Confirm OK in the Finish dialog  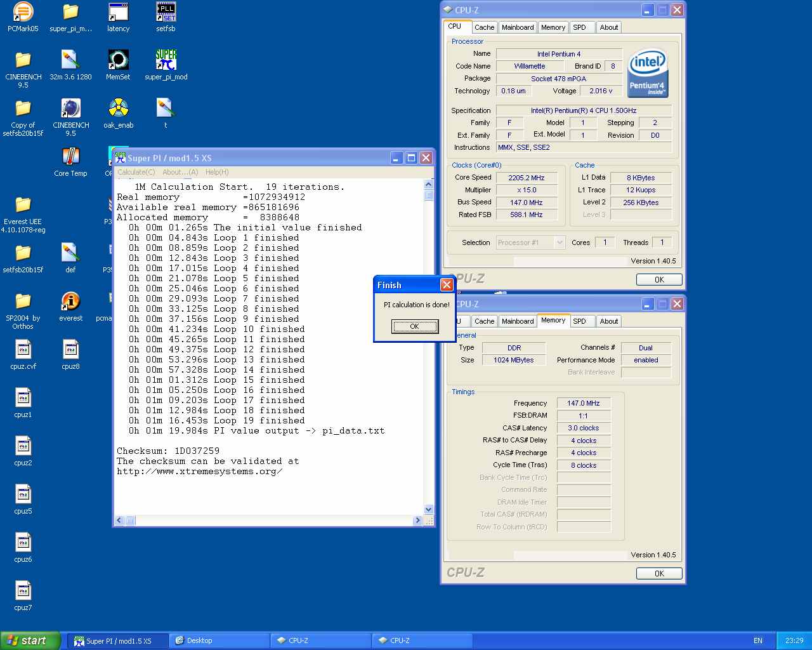click(x=415, y=326)
